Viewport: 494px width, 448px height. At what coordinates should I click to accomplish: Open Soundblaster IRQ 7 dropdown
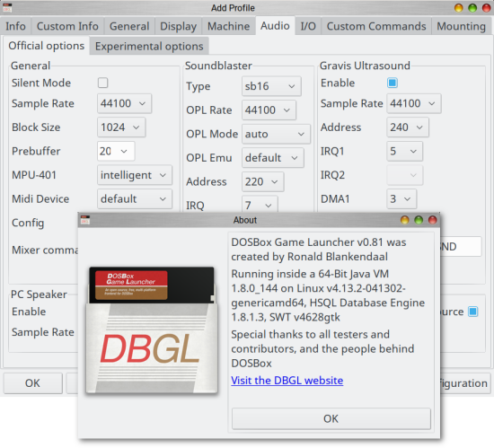[x=260, y=204]
